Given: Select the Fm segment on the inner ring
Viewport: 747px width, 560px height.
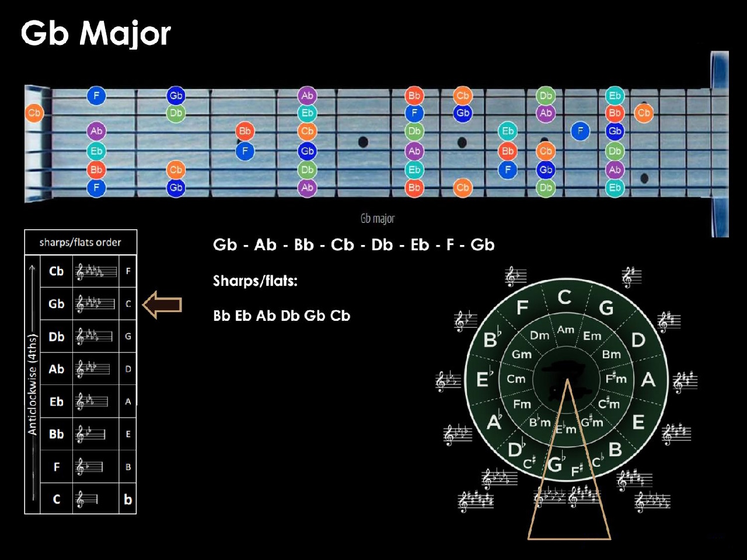Looking at the screenshot, I should point(522,404).
